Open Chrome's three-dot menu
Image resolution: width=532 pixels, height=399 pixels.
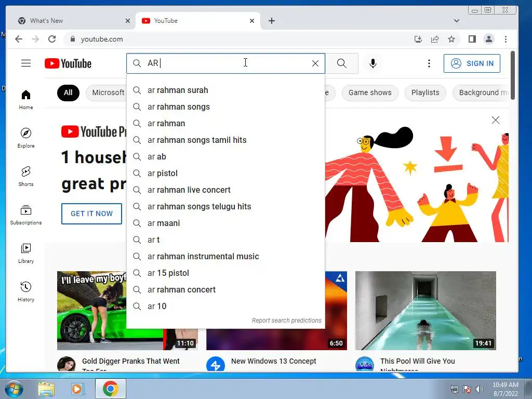point(506,39)
